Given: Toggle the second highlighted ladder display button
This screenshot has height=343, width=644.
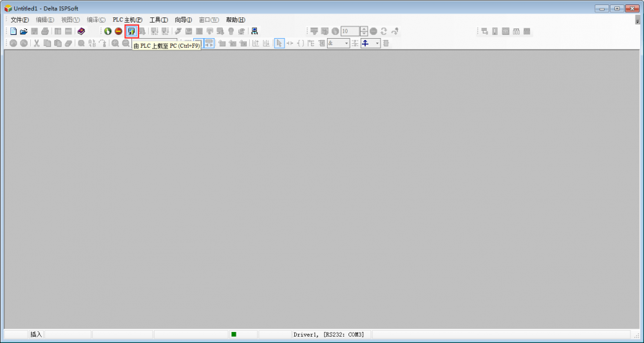Looking at the screenshot, I should click(209, 43).
